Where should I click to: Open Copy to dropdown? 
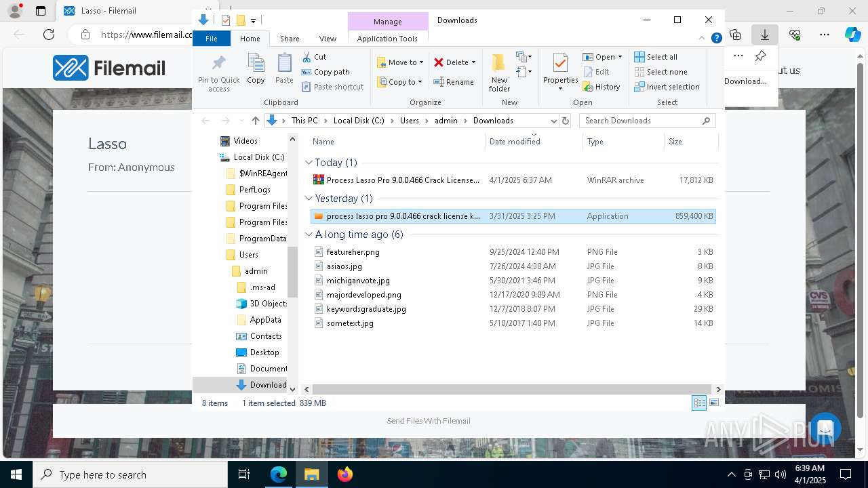click(399, 82)
